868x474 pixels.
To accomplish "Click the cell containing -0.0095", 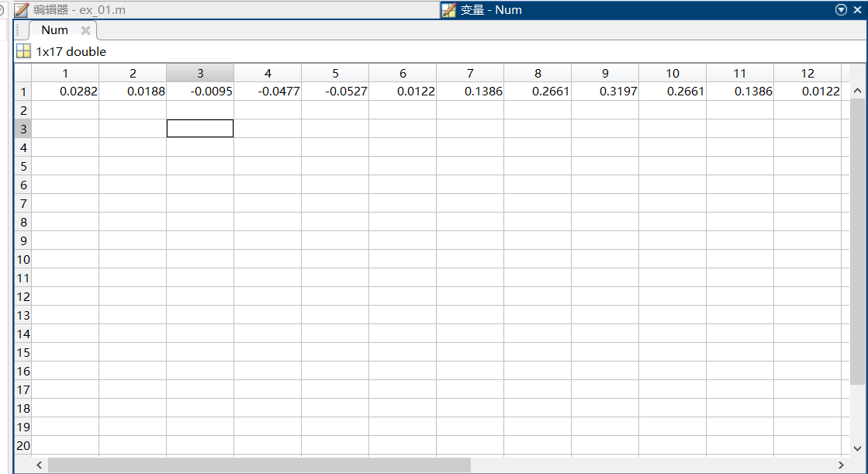I will coord(200,92).
